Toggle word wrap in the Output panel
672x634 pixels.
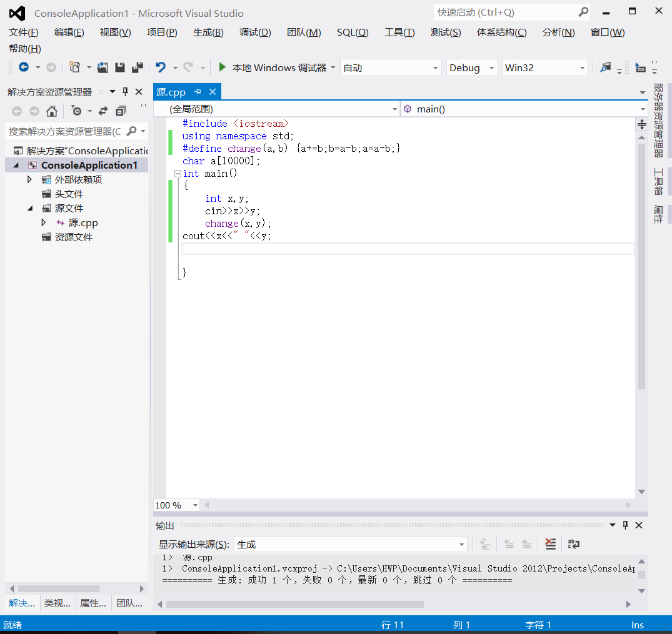click(x=573, y=544)
